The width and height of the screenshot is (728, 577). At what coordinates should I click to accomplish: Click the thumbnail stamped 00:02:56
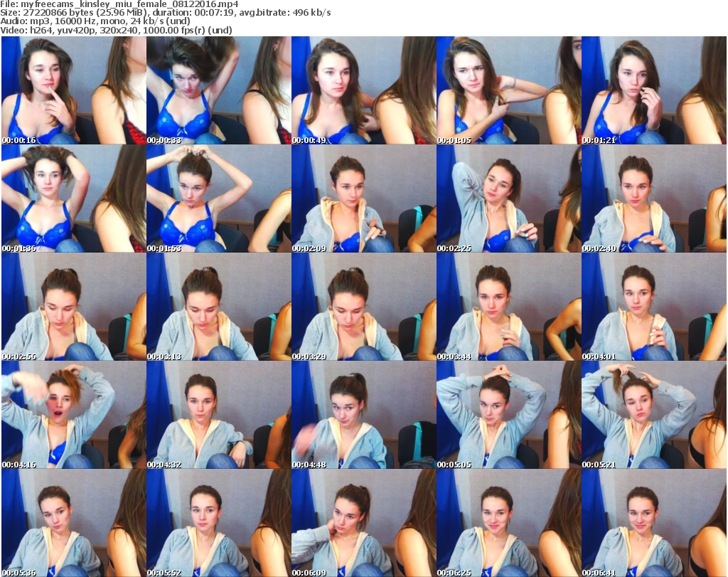pos(74,307)
